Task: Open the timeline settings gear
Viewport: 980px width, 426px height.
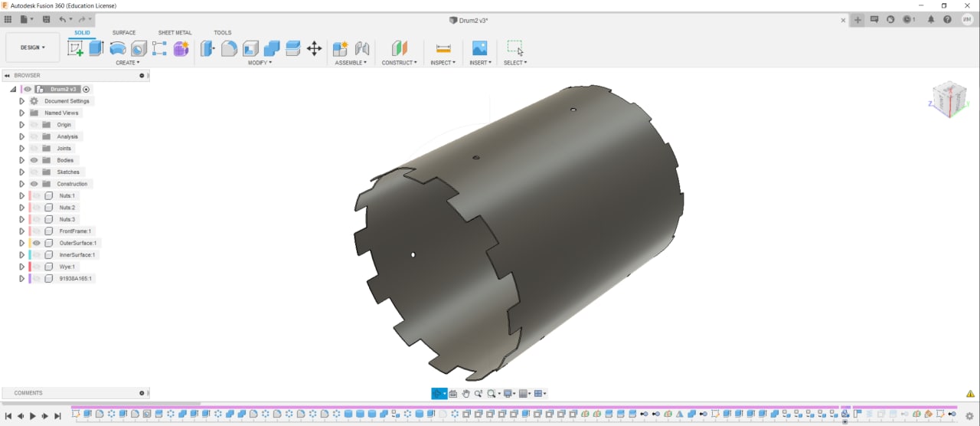Action: [969, 416]
